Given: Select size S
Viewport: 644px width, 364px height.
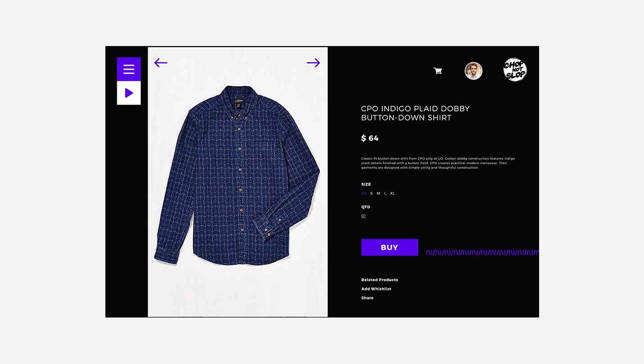Looking at the screenshot, I should coord(372,193).
